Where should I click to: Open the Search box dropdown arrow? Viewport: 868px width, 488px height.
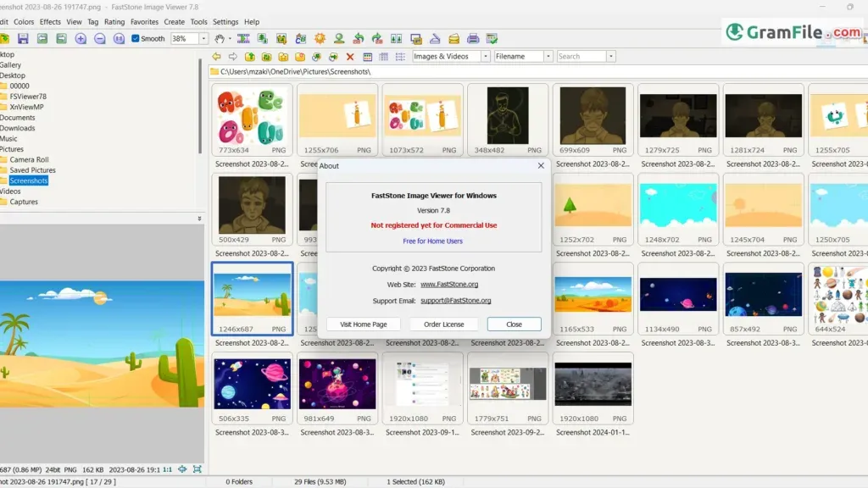(x=611, y=57)
